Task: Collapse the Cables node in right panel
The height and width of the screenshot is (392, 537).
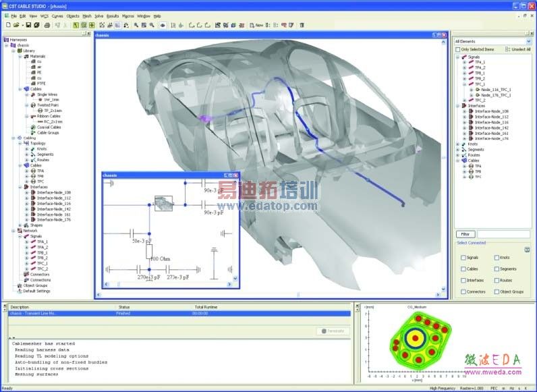Action: 458,161
